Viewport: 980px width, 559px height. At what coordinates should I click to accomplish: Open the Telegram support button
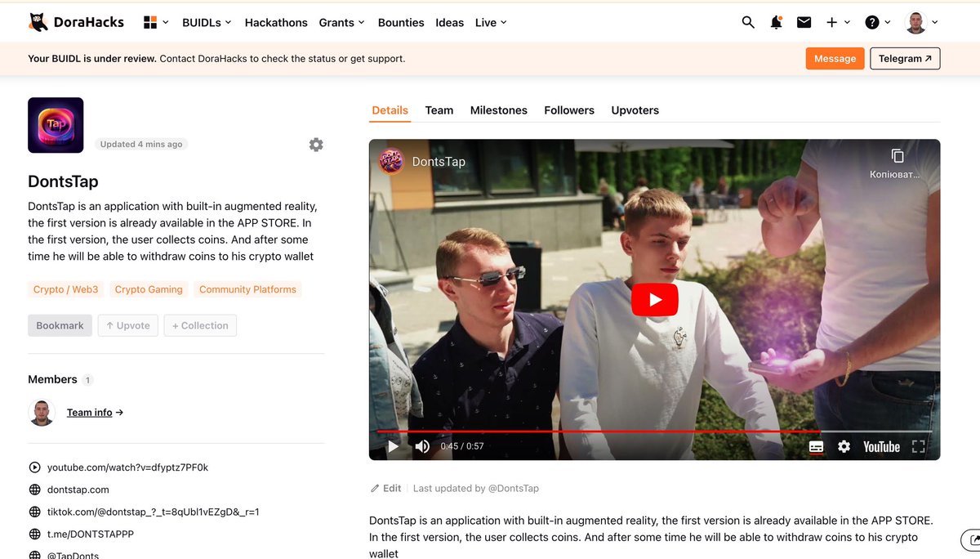(905, 58)
